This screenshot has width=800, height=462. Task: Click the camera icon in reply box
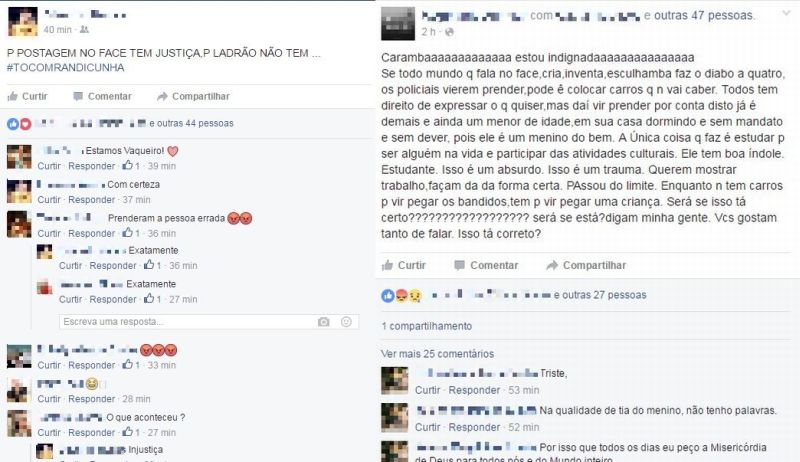323,322
